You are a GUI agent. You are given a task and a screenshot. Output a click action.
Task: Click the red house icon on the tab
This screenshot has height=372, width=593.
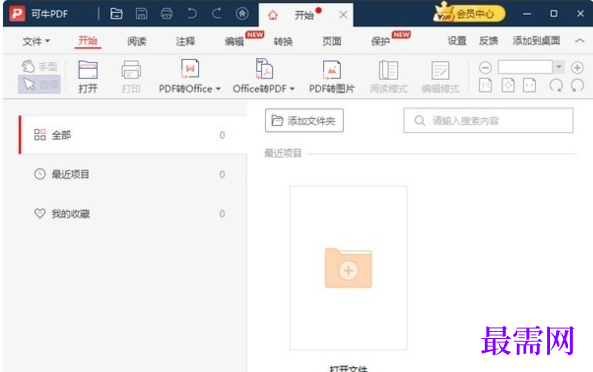tap(273, 16)
